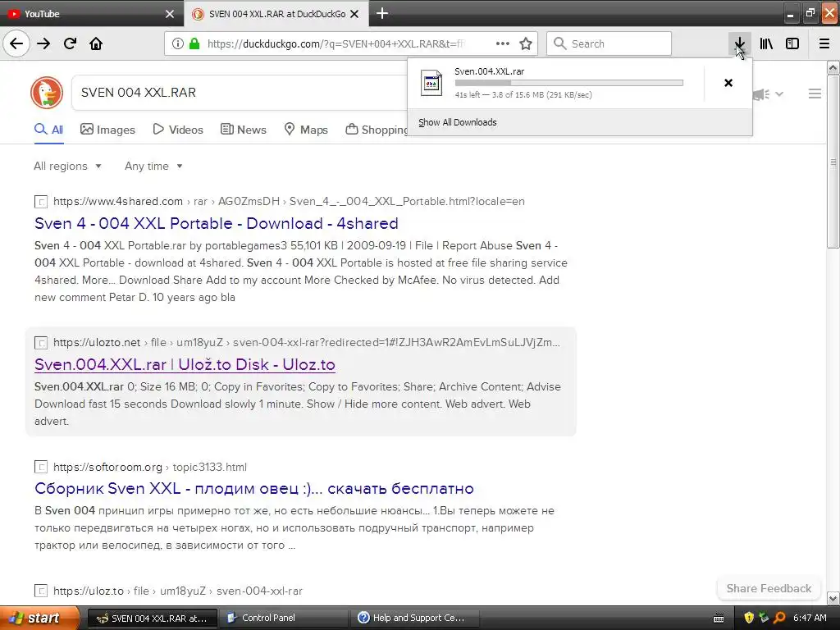Click the scrollbar up arrow
This screenshot has height=630, width=840.
tap(833, 67)
